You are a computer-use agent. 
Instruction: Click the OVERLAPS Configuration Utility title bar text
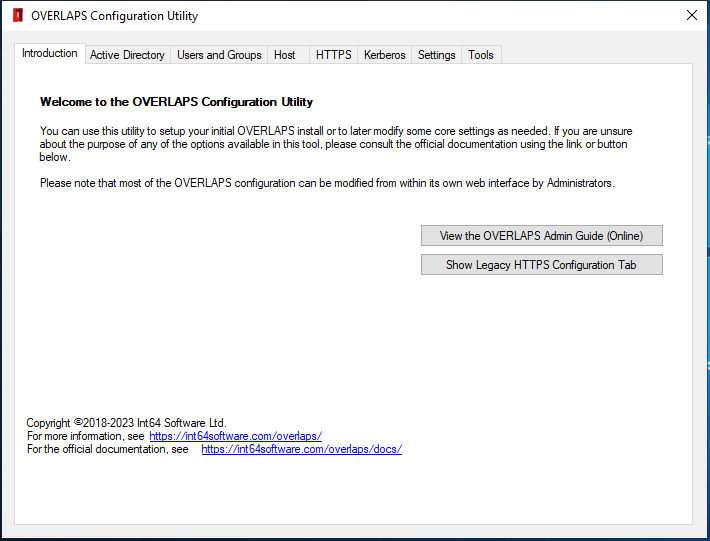tap(115, 16)
